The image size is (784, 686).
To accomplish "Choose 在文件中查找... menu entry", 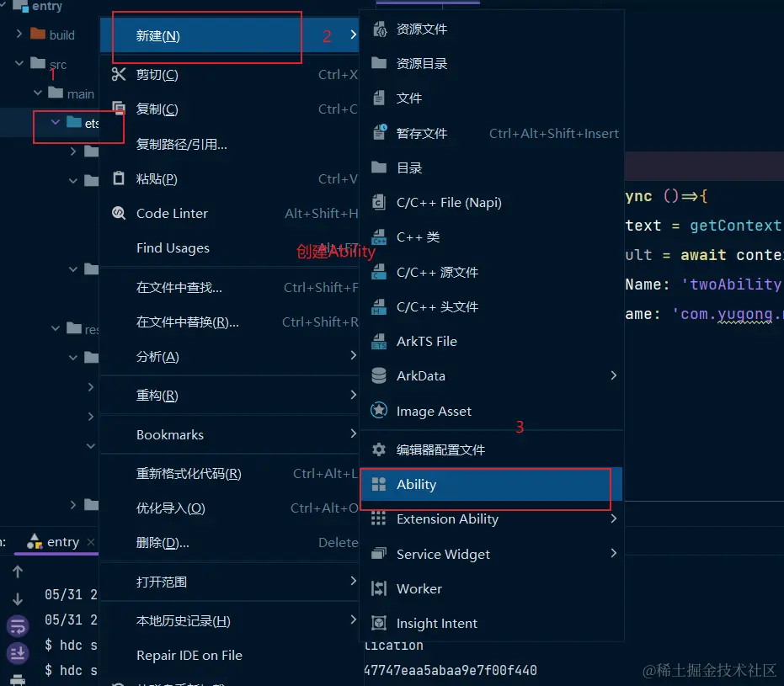I will [x=230, y=287].
